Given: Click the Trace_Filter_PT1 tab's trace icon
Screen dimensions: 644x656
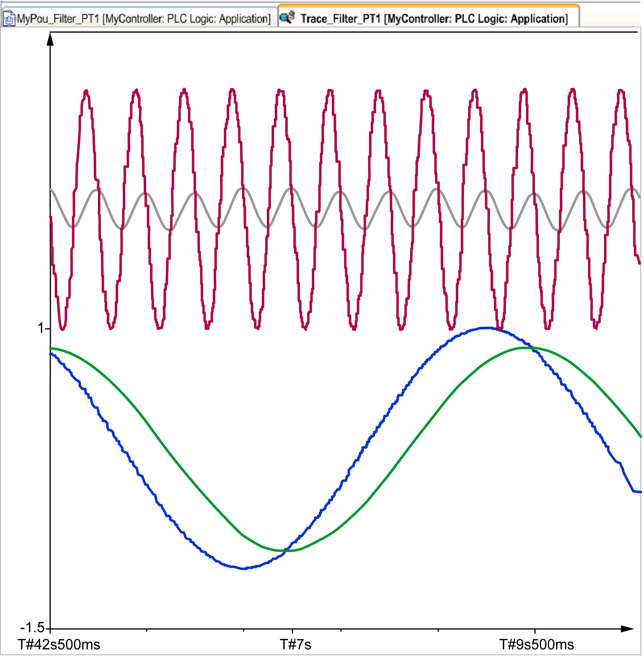Looking at the screenshot, I should click(288, 17).
